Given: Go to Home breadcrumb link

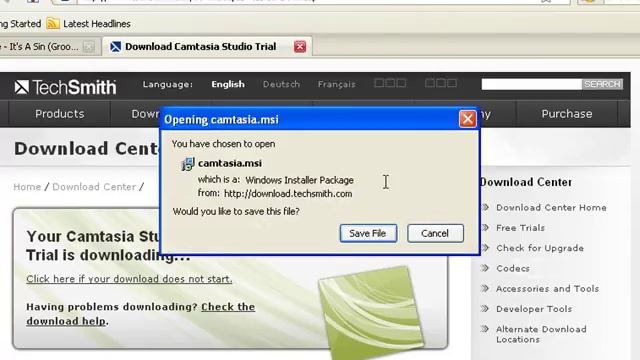Looking at the screenshot, I should (x=27, y=187).
